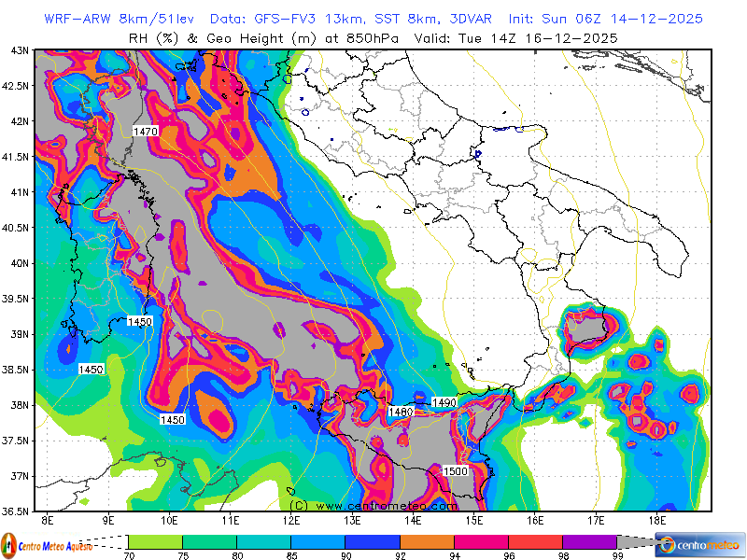Click the 1470 contour height label
This screenshot has height=560, width=747.
click(146, 132)
